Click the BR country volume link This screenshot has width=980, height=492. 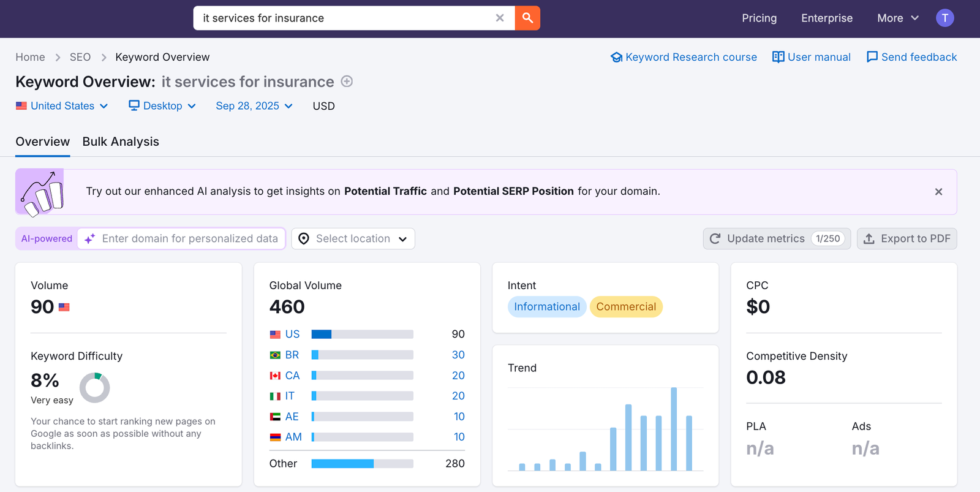click(x=292, y=355)
